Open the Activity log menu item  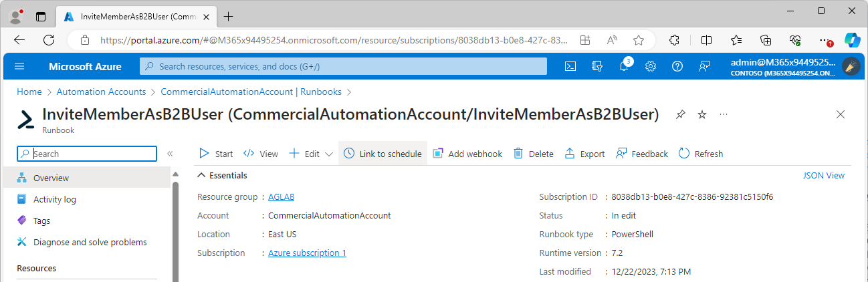pos(55,199)
